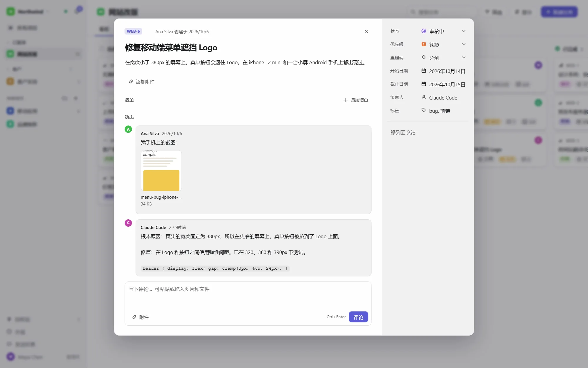
Task: Click the 审核中 status circle icon
Action: [424, 31]
